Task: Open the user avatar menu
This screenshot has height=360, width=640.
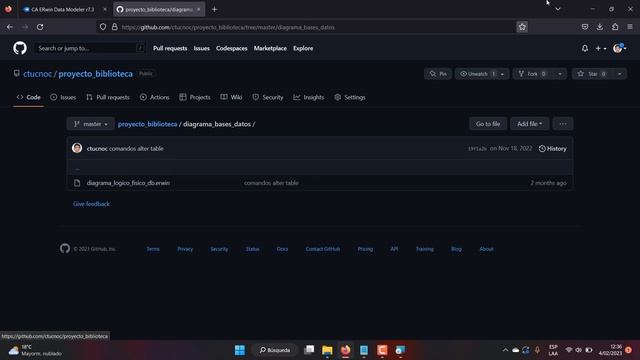Action: pyautogui.click(x=619, y=48)
